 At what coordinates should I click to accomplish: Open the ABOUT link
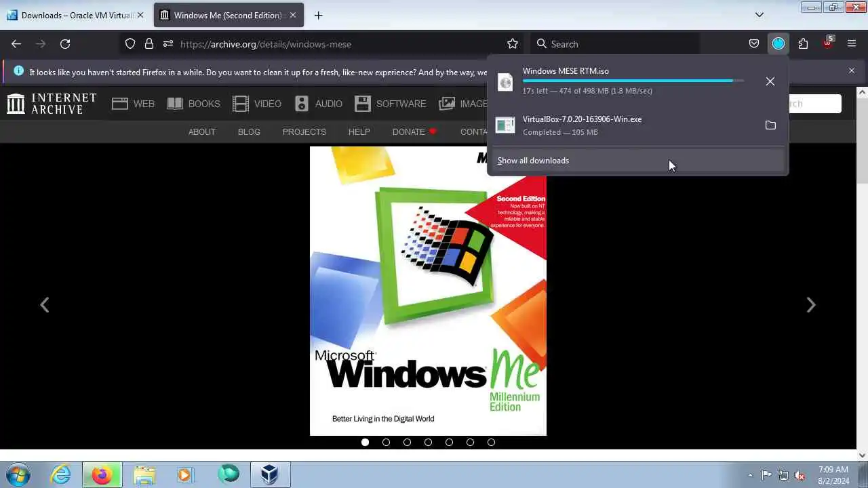202,131
